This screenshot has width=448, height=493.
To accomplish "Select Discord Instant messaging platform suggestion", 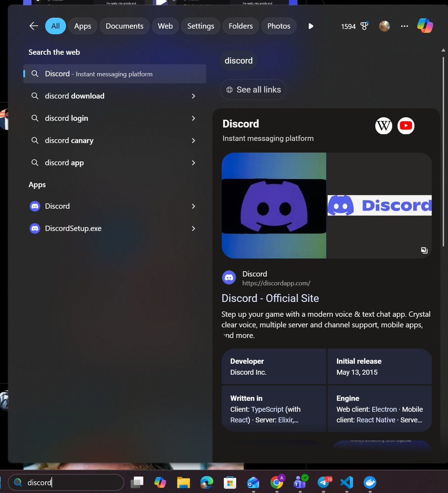I will [115, 74].
